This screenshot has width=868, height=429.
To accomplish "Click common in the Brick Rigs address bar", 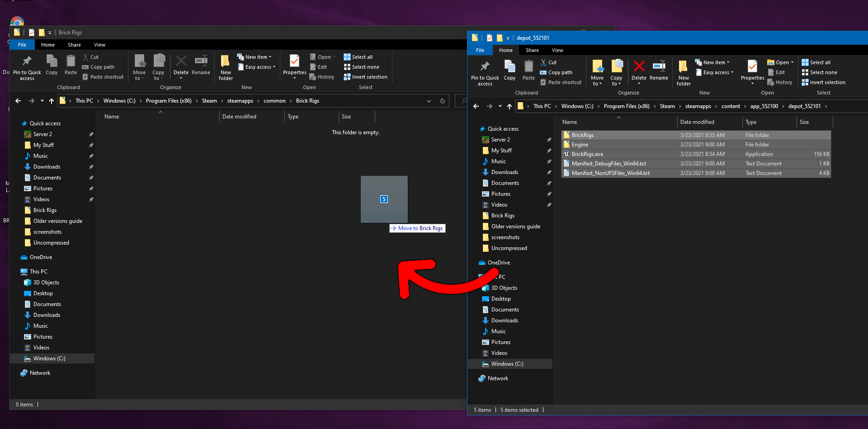I will pyautogui.click(x=274, y=101).
